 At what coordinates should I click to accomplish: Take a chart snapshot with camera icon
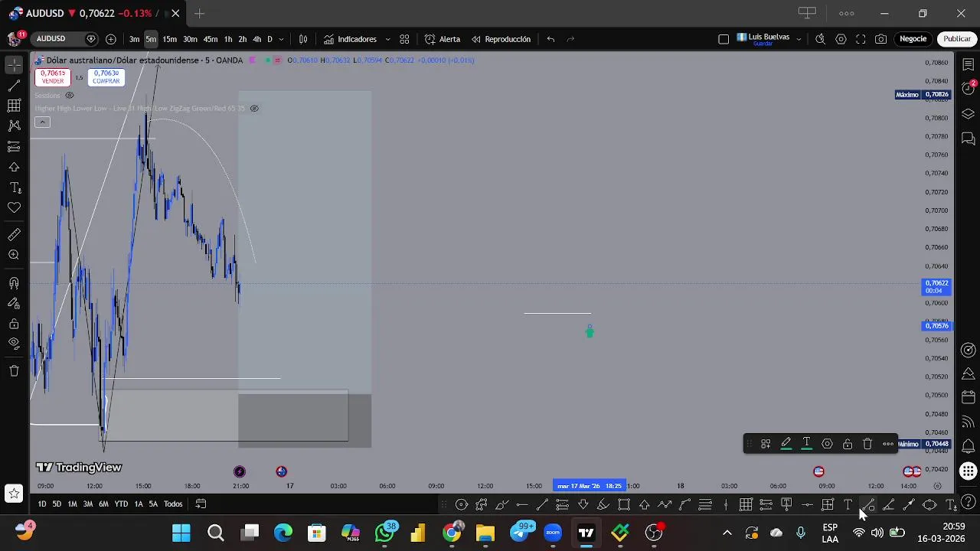881,39
